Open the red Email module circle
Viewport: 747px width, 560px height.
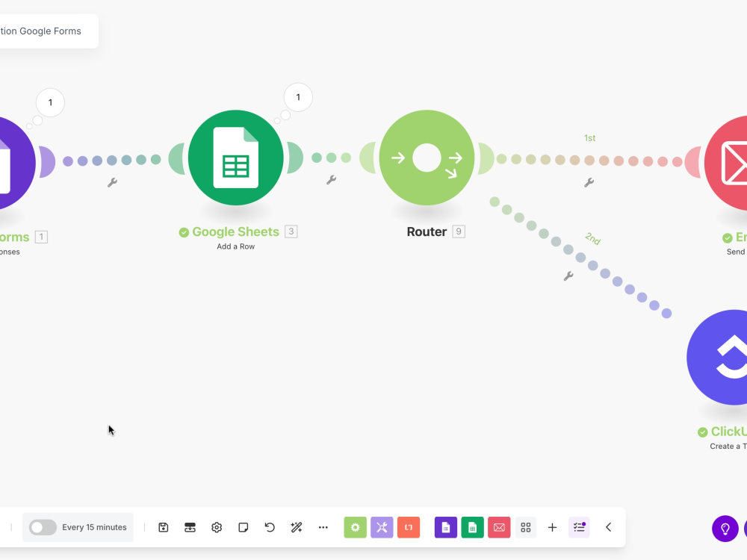(x=725, y=163)
